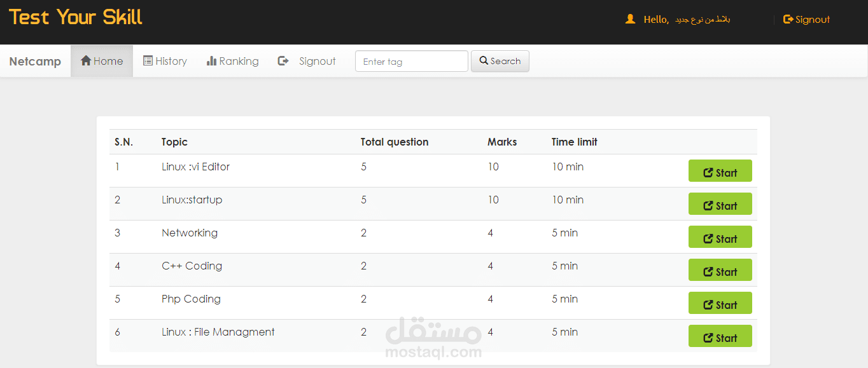The width and height of the screenshot is (868, 368).
Task: Click the navbar Signout arrow icon
Action: [x=283, y=61]
